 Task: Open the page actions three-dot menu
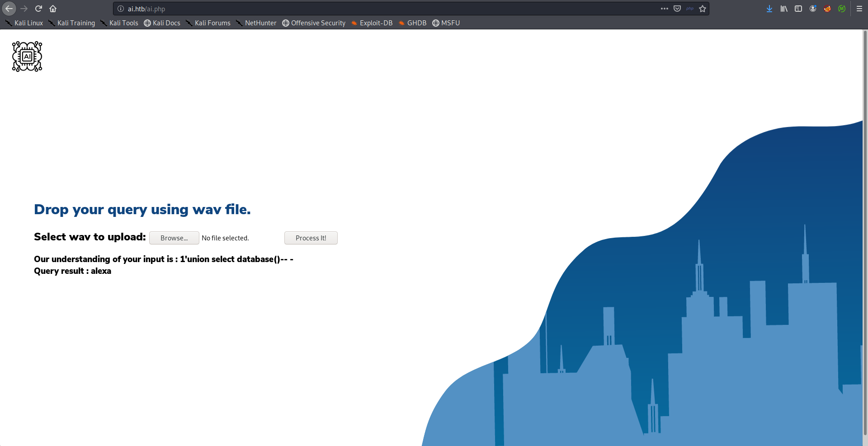click(664, 9)
